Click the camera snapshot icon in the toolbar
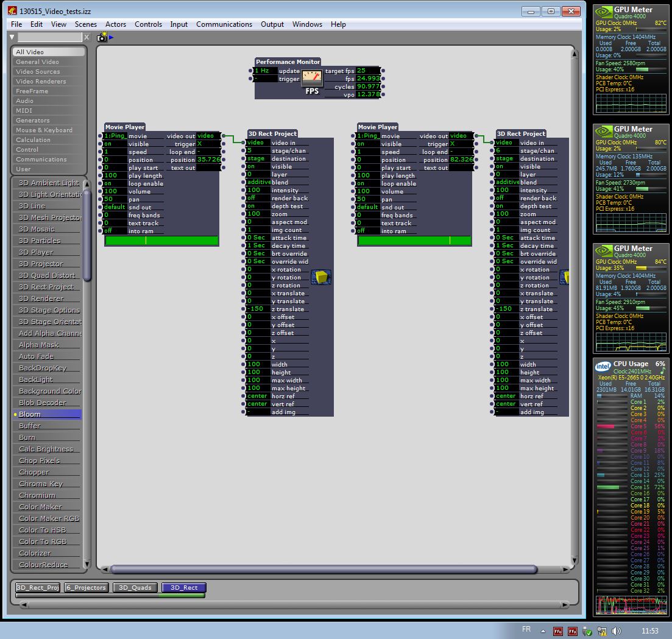This screenshot has height=639, width=672. click(101, 37)
